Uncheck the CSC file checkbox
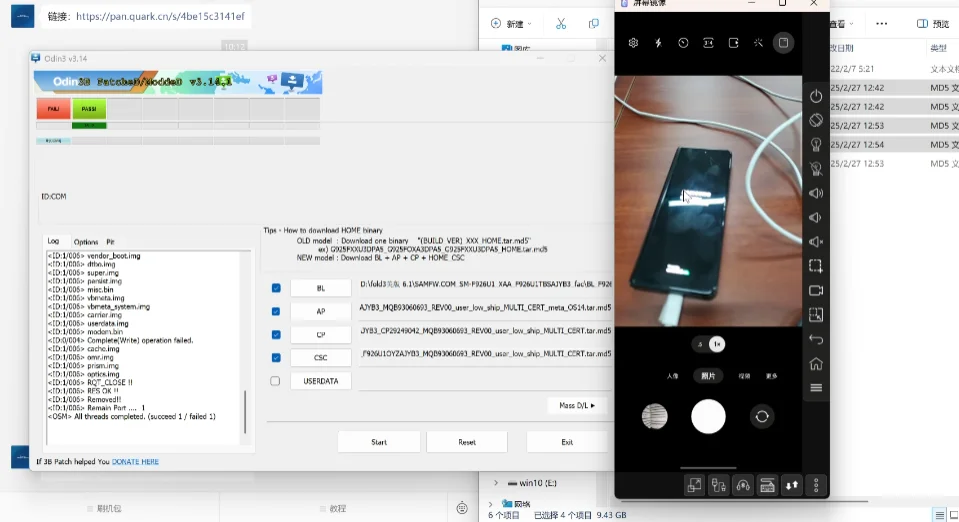The image size is (959, 522). coord(276,357)
